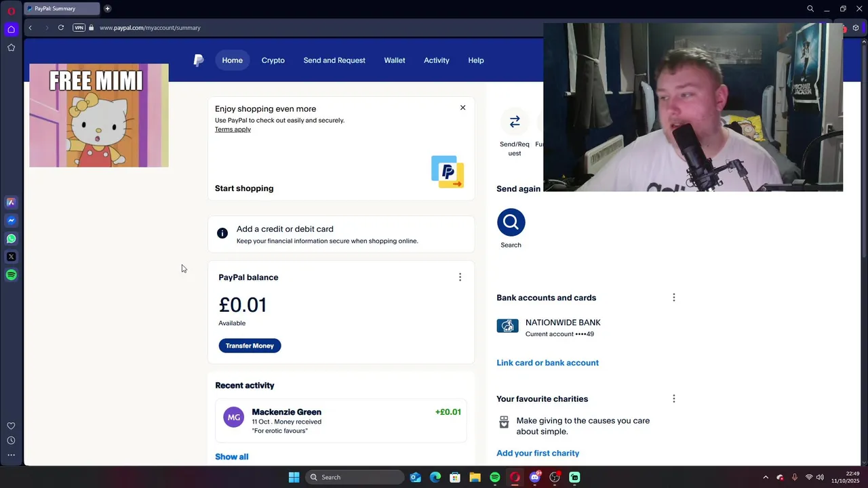Click the VPN badge in address bar
The image size is (868, 488).
click(x=79, y=28)
